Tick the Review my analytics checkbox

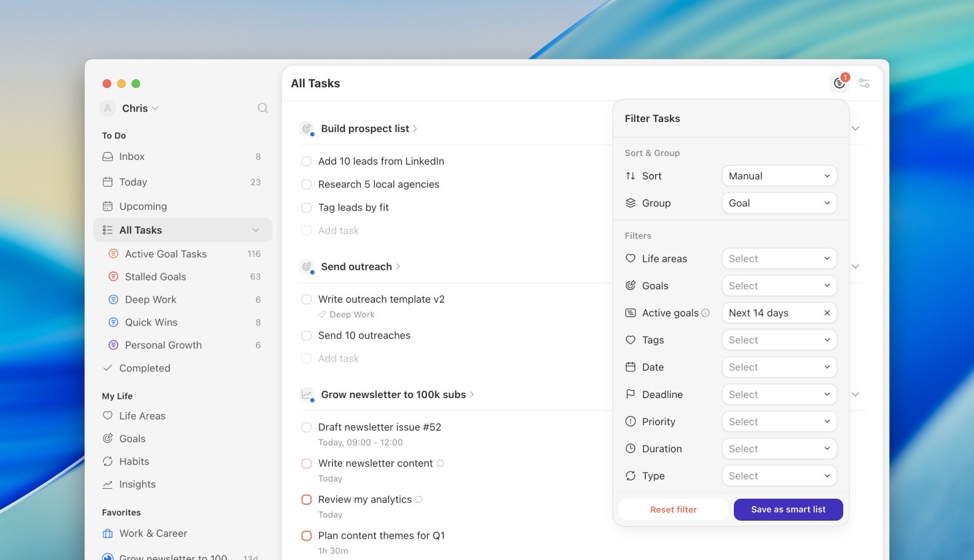tap(307, 499)
